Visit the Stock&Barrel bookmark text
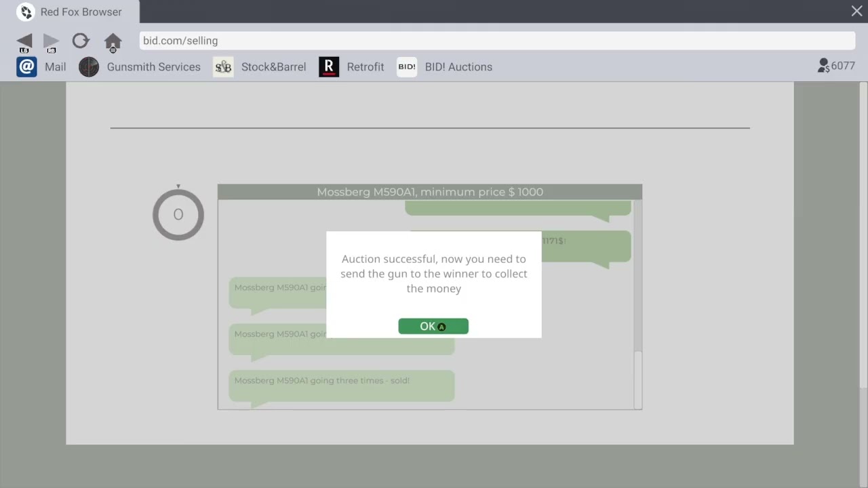 click(273, 66)
